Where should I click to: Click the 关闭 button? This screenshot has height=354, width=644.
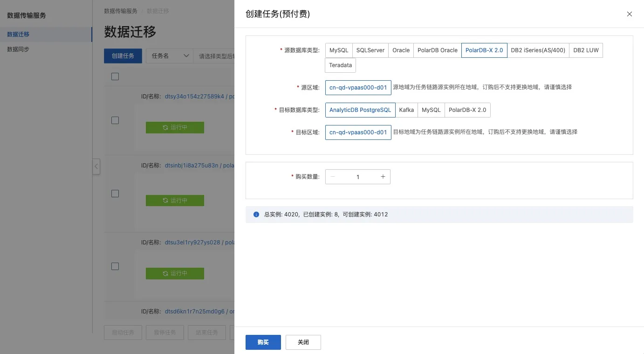pos(303,342)
